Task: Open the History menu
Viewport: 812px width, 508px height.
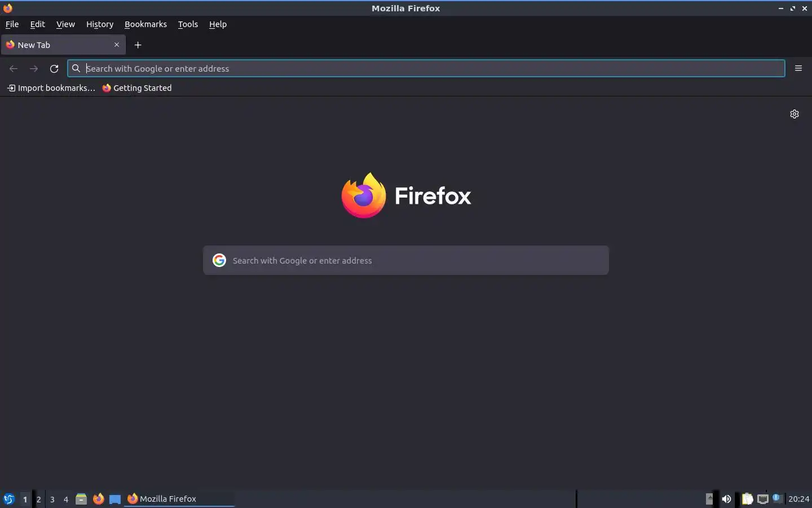Action: [x=100, y=24]
